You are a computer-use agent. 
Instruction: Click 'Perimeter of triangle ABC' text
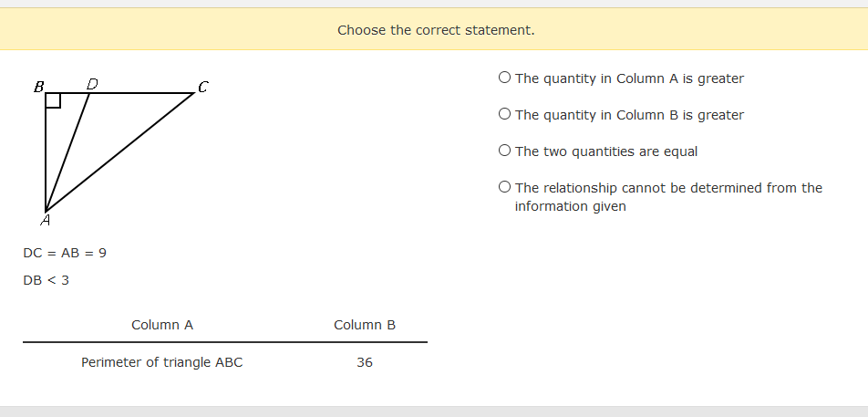point(162,363)
